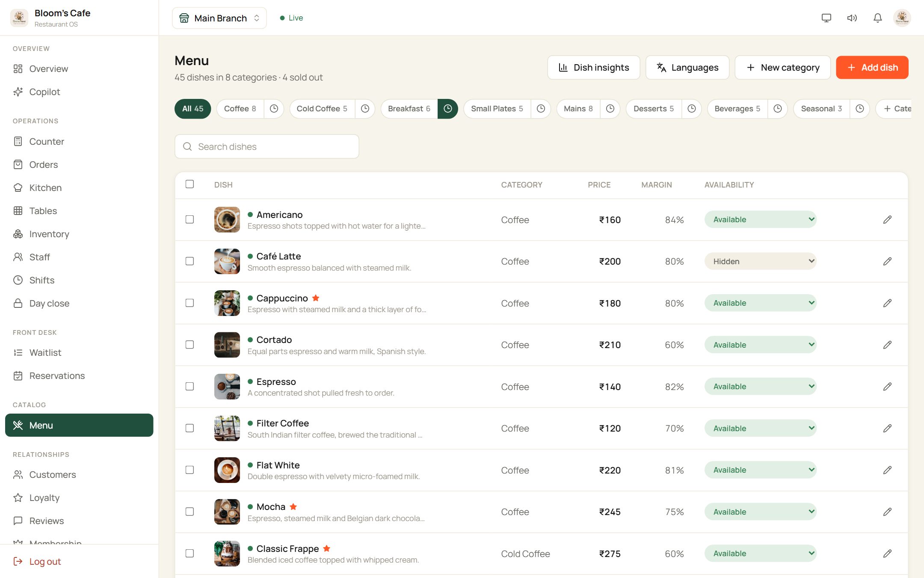Open Inventory in the sidebar
924x578 pixels.
[49, 234]
